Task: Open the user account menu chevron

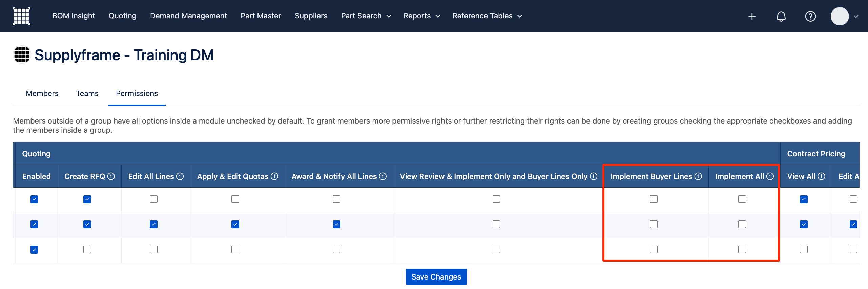Action: coord(856,16)
